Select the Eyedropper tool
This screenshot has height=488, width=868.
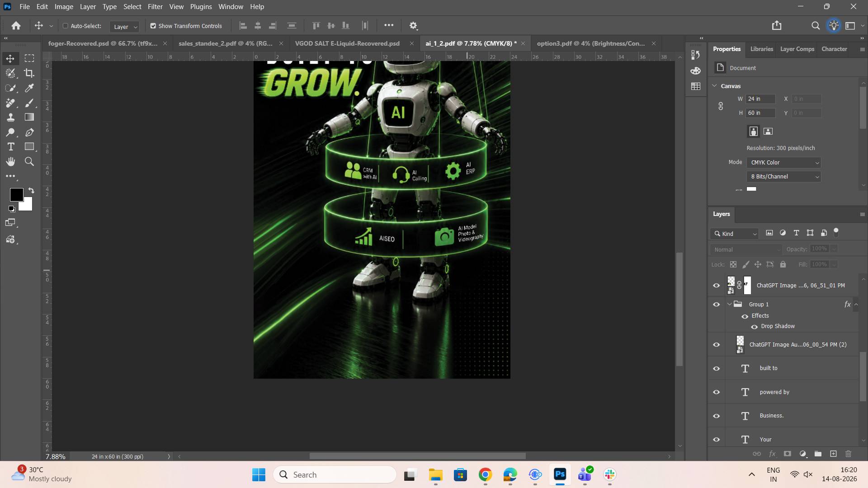pyautogui.click(x=29, y=88)
